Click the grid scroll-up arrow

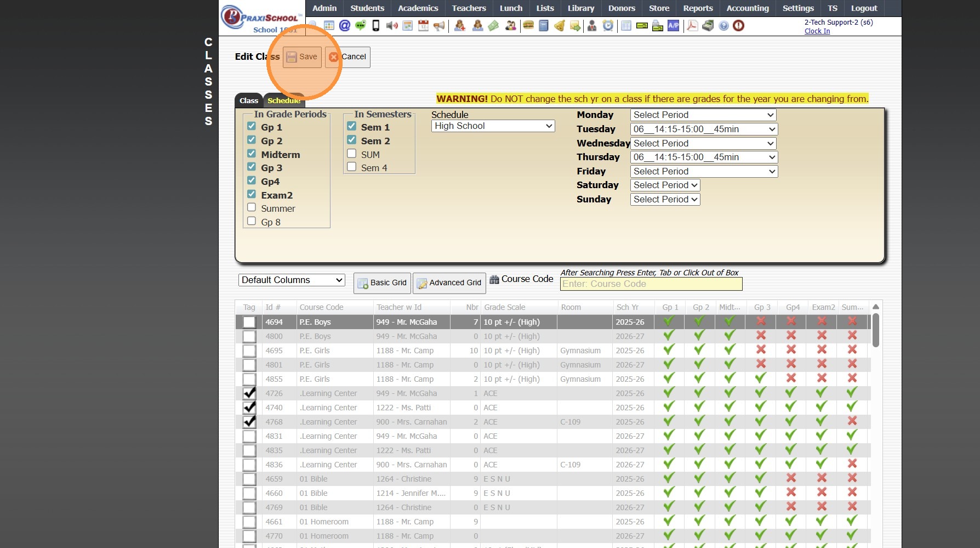tap(875, 307)
